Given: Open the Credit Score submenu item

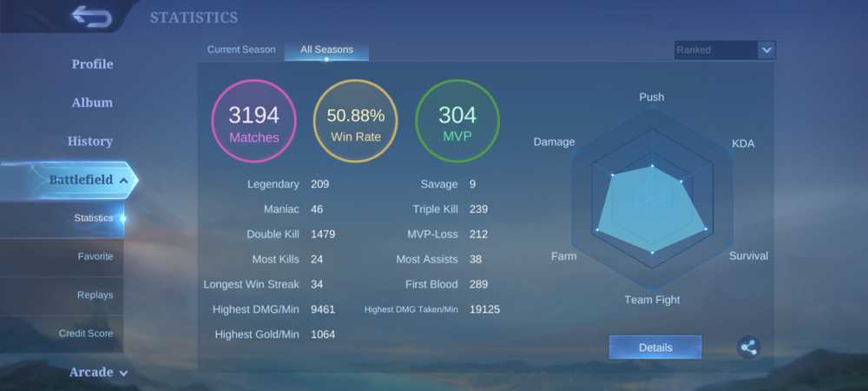Looking at the screenshot, I should pyautogui.click(x=86, y=334).
